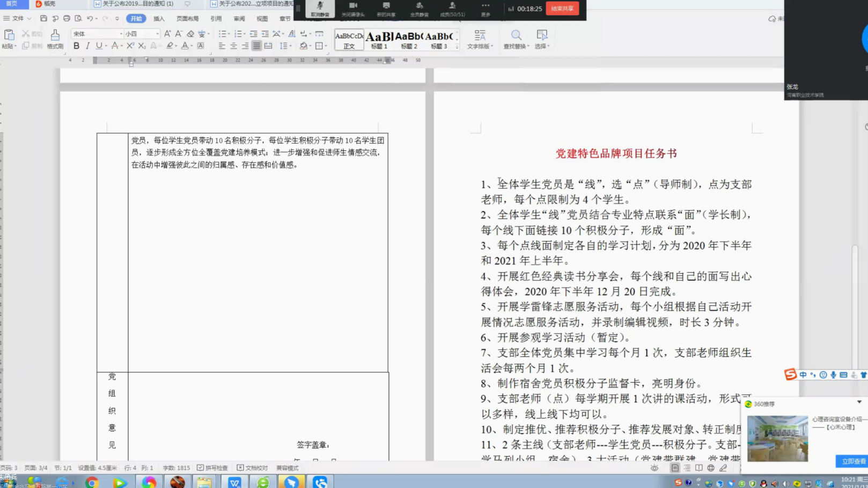Click the print icon in quick toolbar
Image resolution: width=868 pixels, height=488 pixels.
(67, 19)
